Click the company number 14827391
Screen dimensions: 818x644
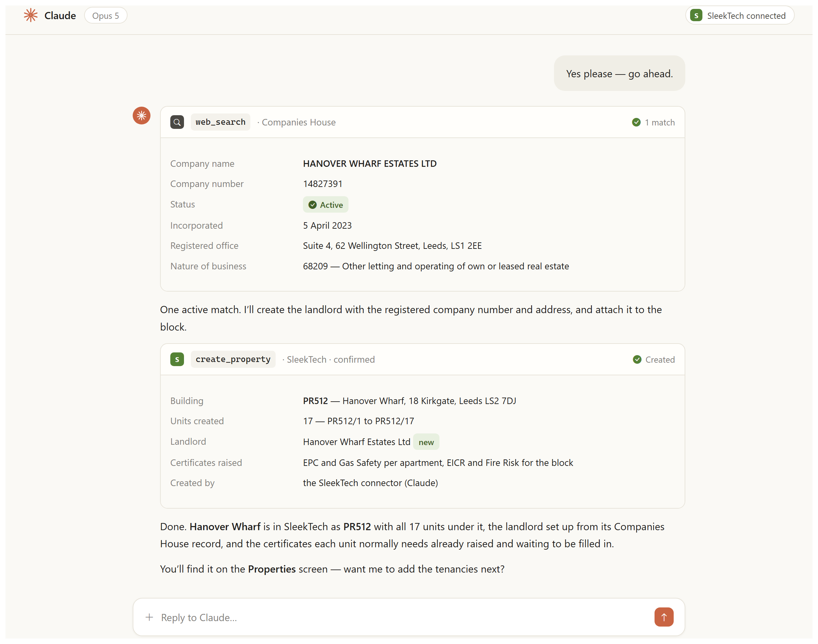[x=322, y=184]
